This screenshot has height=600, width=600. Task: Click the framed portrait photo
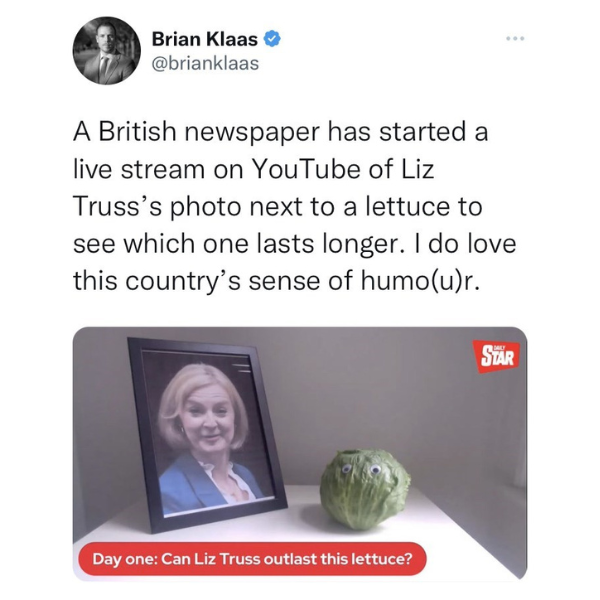point(206,434)
